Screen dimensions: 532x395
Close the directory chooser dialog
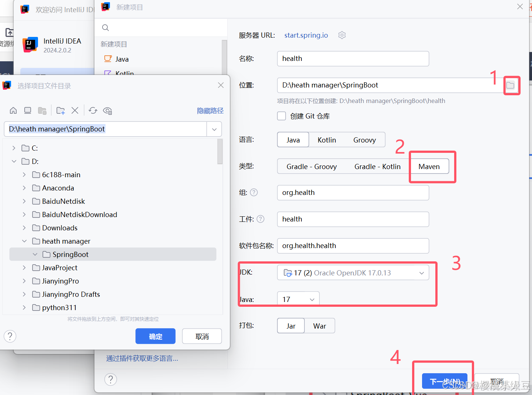point(221,85)
